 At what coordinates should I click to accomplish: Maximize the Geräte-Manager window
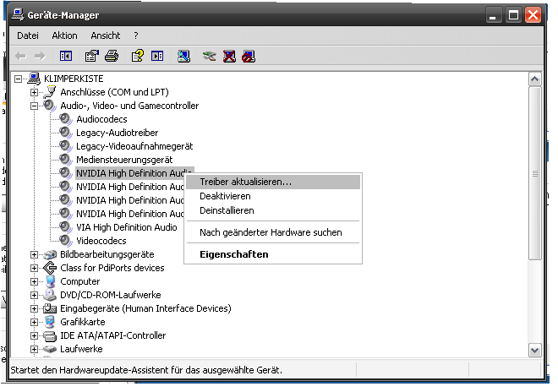513,15
